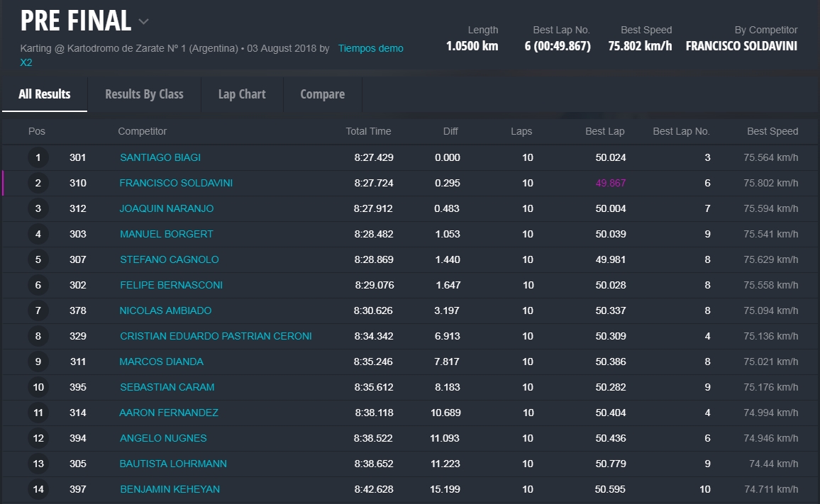Switch to the Results By Class tab
This screenshot has height=504, width=820.
click(x=144, y=94)
